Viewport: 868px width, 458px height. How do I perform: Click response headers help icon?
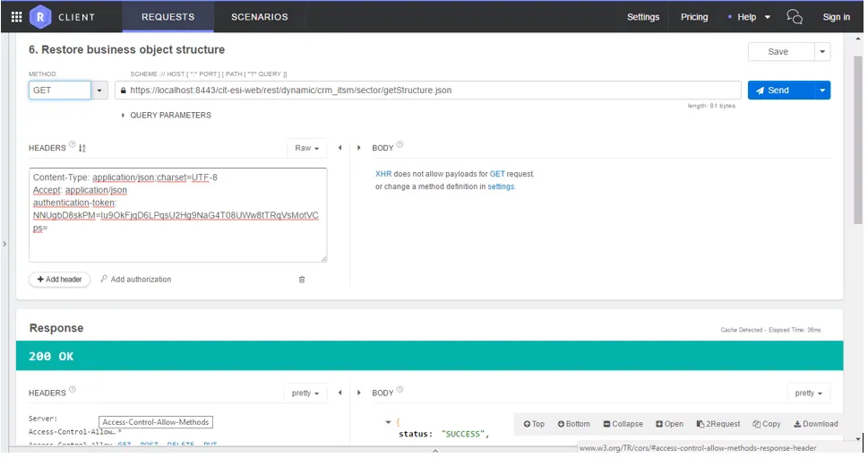click(x=73, y=391)
